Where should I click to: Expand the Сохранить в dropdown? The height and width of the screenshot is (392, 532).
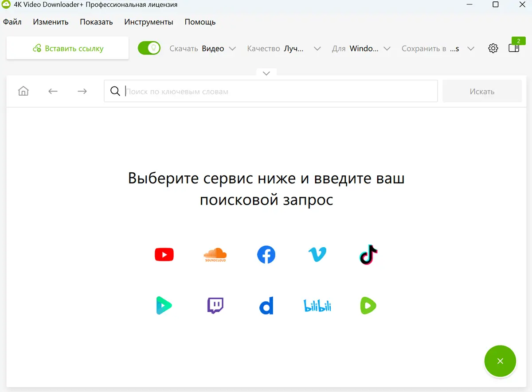[438, 48]
